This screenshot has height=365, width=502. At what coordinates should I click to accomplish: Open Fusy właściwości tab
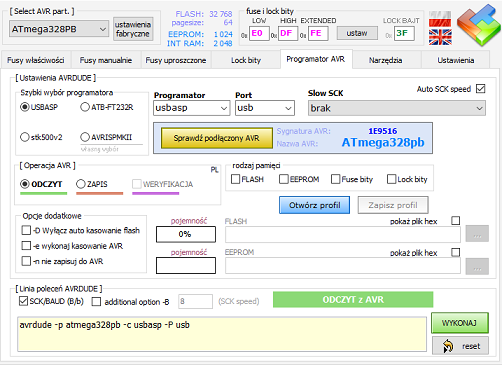[36, 60]
